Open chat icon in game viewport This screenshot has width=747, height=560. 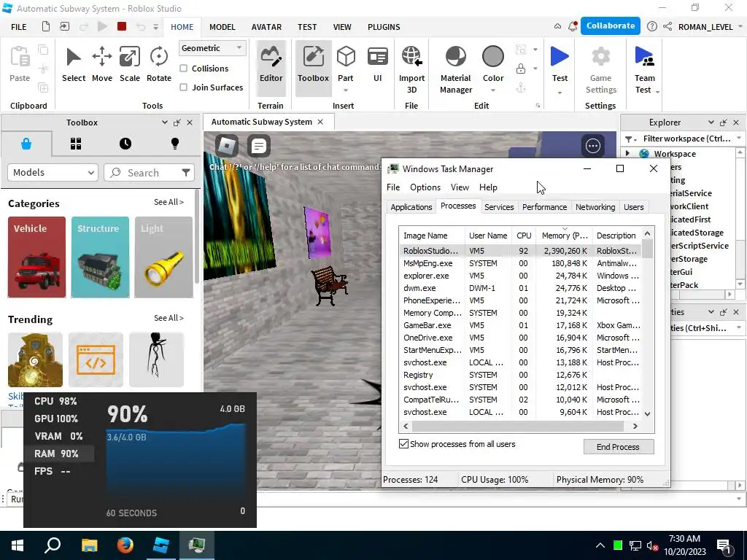259,146
